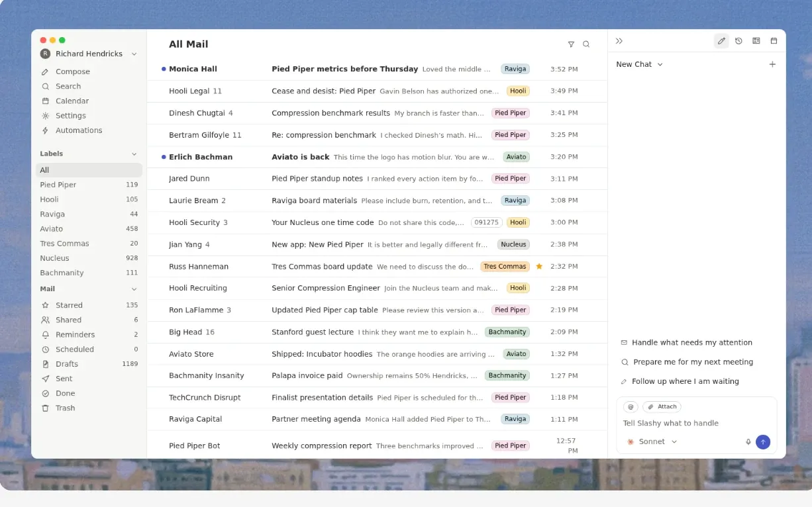The height and width of the screenshot is (507, 812).
Task: Open Finalist presentation details email
Action: click(x=377, y=397)
